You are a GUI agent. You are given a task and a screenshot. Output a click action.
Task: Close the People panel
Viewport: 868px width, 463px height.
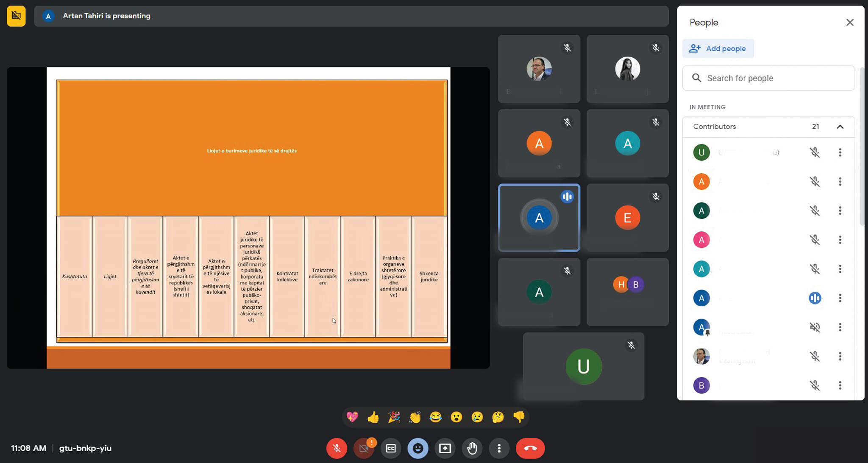(x=850, y=22)
